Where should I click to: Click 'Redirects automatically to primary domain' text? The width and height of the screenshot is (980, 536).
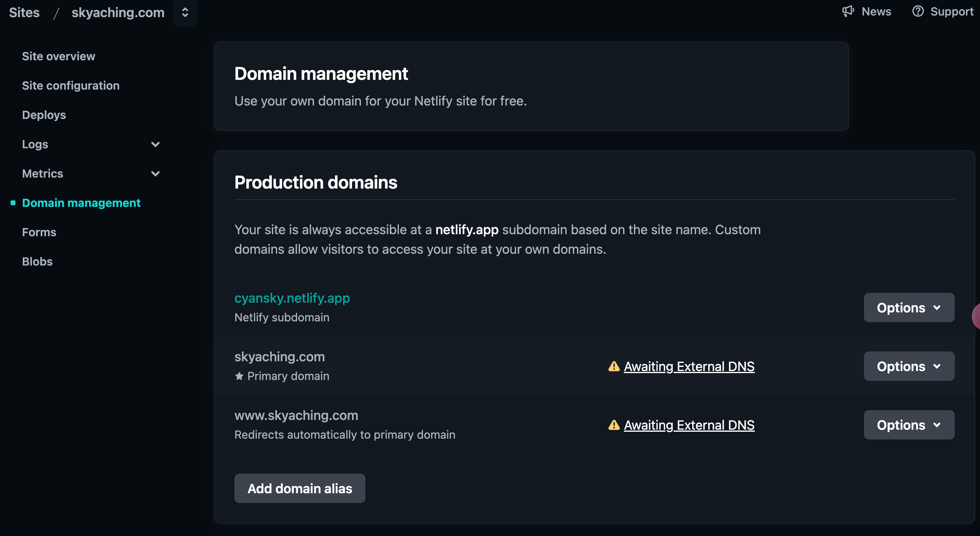[345, 435]
